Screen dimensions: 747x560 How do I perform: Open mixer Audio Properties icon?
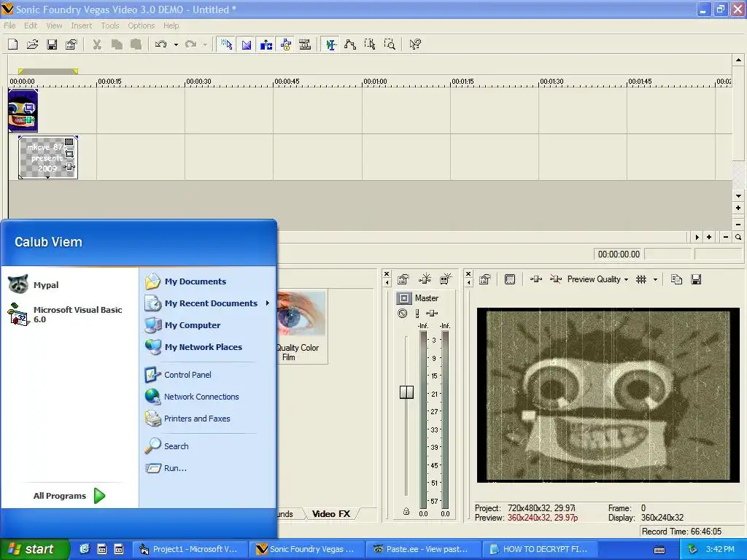point(403,279)
